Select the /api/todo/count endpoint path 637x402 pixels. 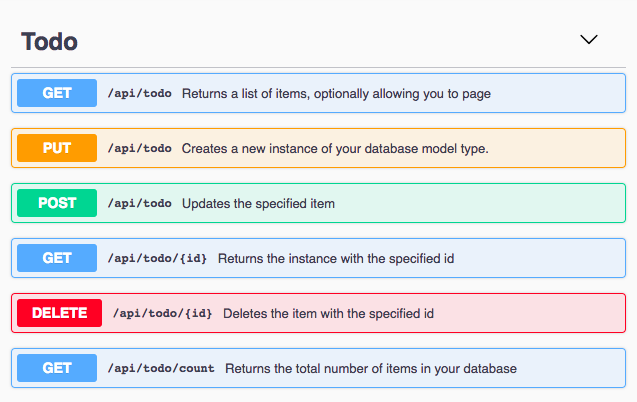click(x=161, y=368)
